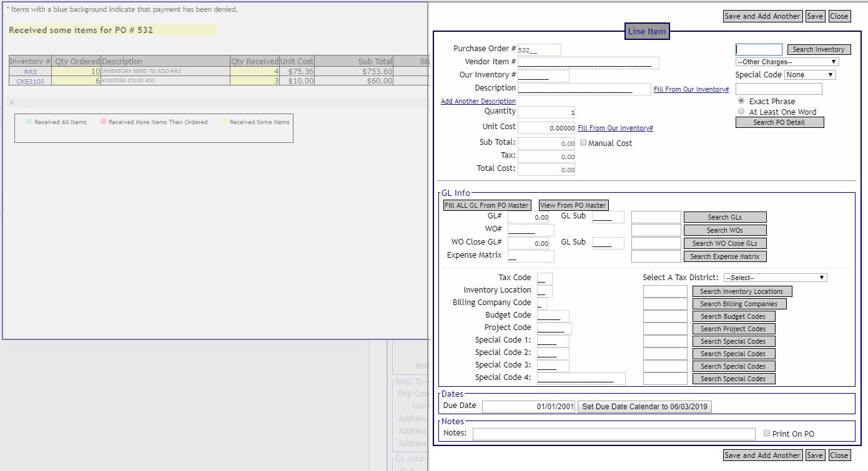Click the Description input field
Viewport: 868px width, 471px height.
pos(584,89)
